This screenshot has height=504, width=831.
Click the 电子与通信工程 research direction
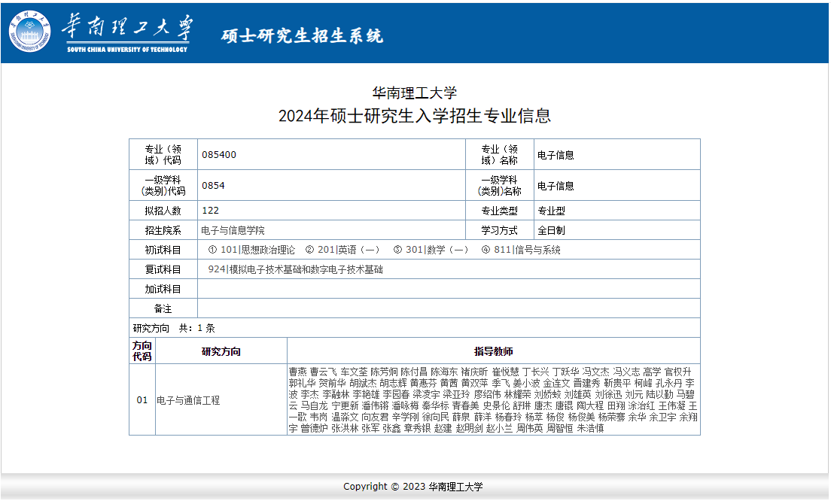pos(188,400)
